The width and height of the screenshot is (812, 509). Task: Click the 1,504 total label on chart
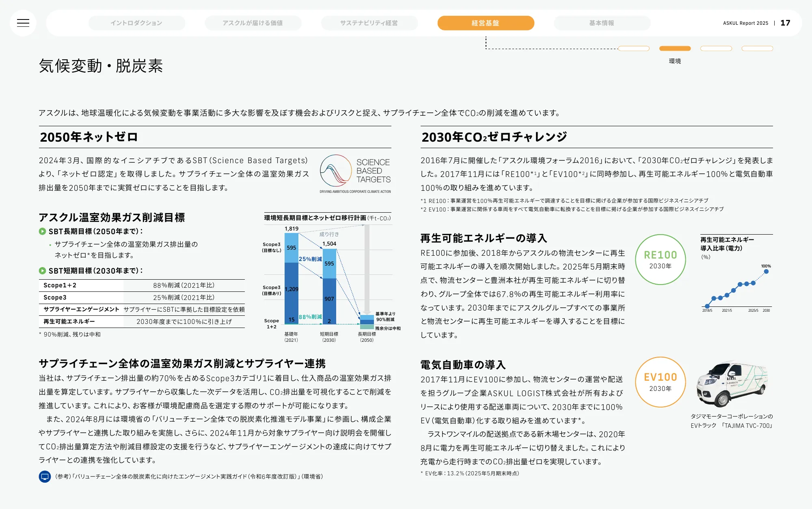[x=329, y=244]
